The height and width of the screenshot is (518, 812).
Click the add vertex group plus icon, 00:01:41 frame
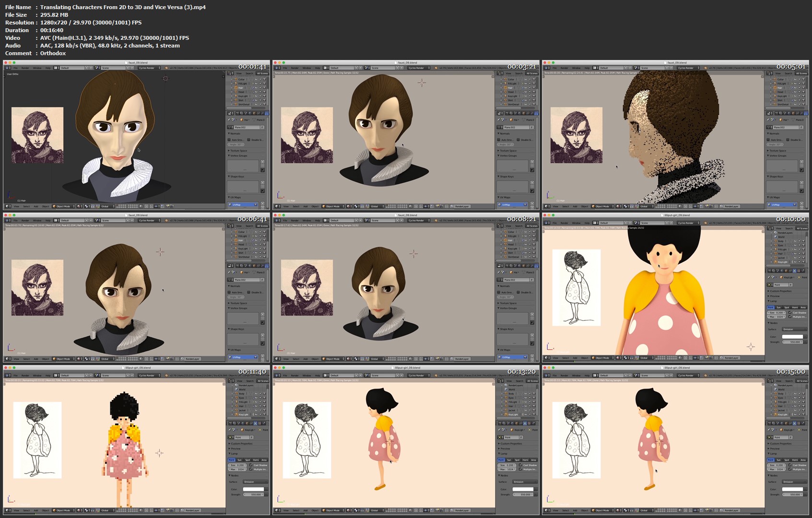pyautogui.click(x=262, y=162)
